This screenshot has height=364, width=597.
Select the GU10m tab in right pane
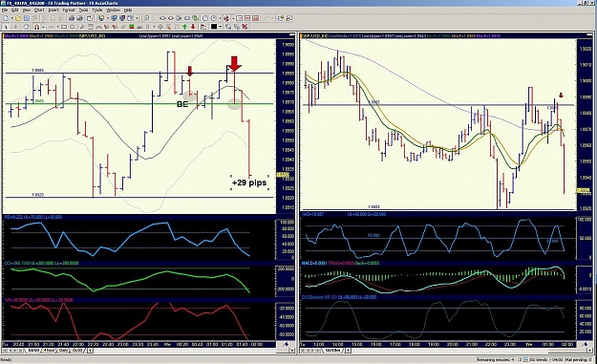[x=332, y=350]
